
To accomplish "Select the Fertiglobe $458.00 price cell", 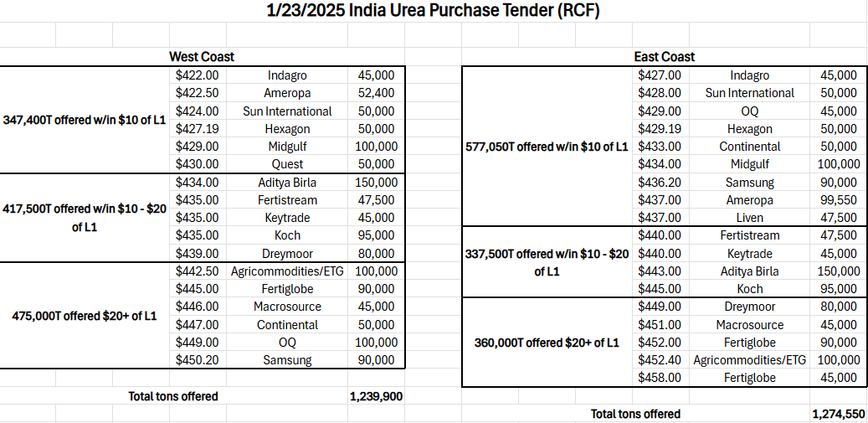I will pyautogui.click(x=660, y=378).
